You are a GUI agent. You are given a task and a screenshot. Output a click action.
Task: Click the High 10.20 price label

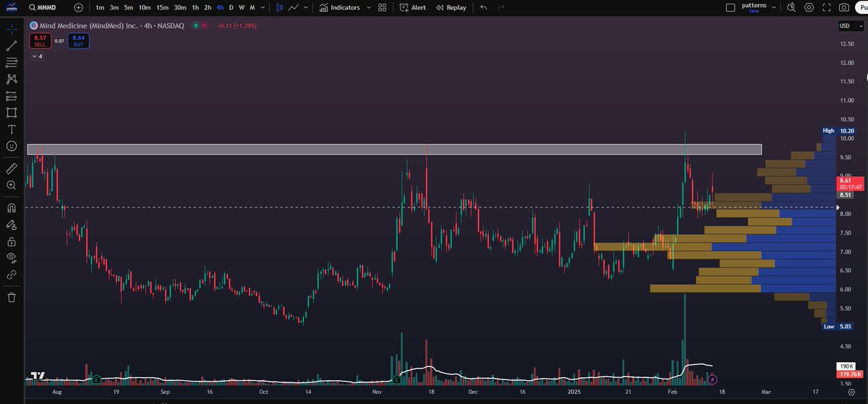coord(839,131)
